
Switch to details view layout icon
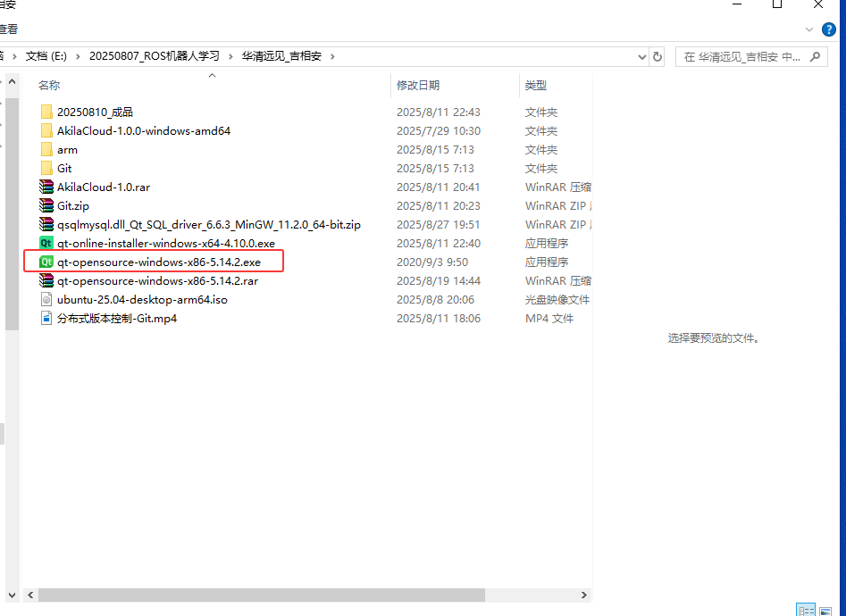click(x=806, y=610)
